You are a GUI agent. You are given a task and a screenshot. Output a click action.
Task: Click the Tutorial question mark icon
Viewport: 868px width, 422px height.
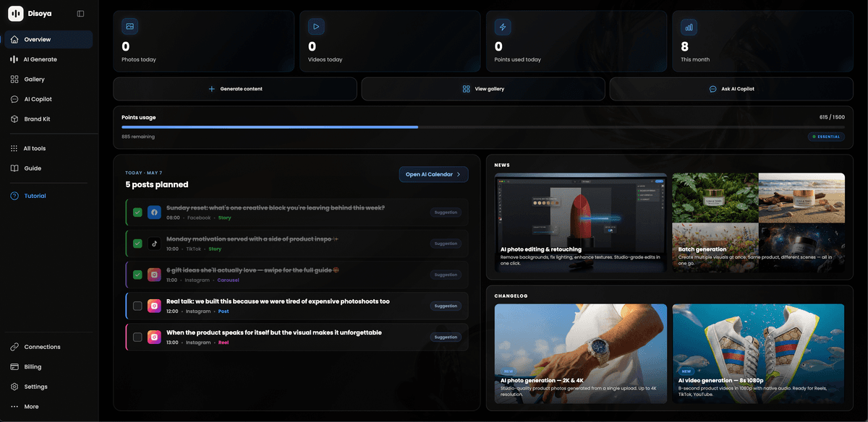pyautogui.click(x=14, y=196)
